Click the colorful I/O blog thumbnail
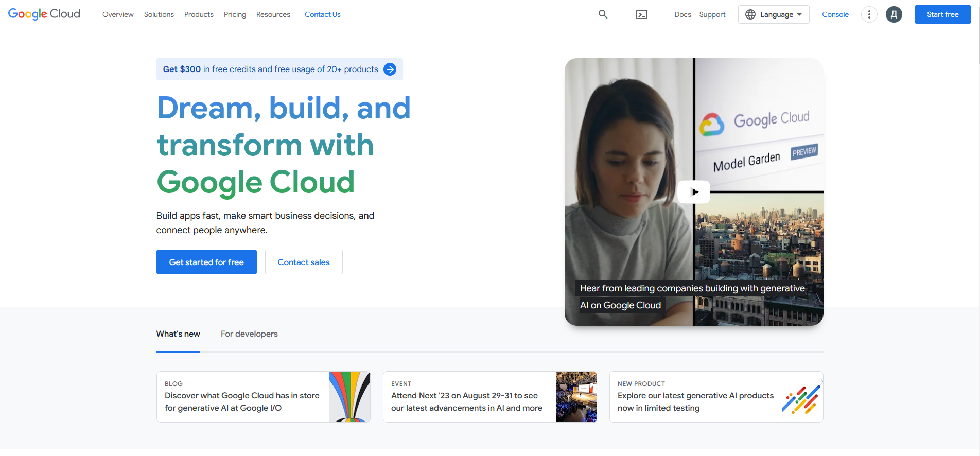The height and width of the screenshot is (456, 980). pos(350,397)
